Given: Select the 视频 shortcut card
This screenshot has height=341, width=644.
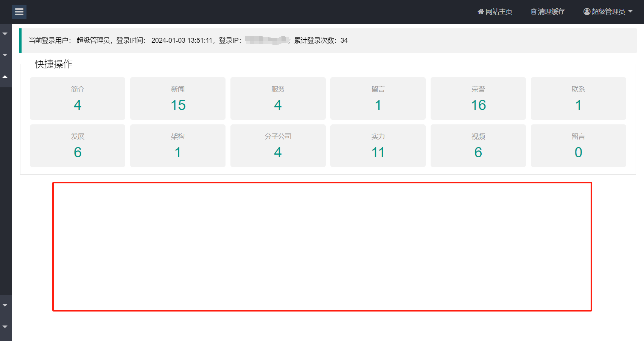Looking at the screenshot, I should 478,146.
